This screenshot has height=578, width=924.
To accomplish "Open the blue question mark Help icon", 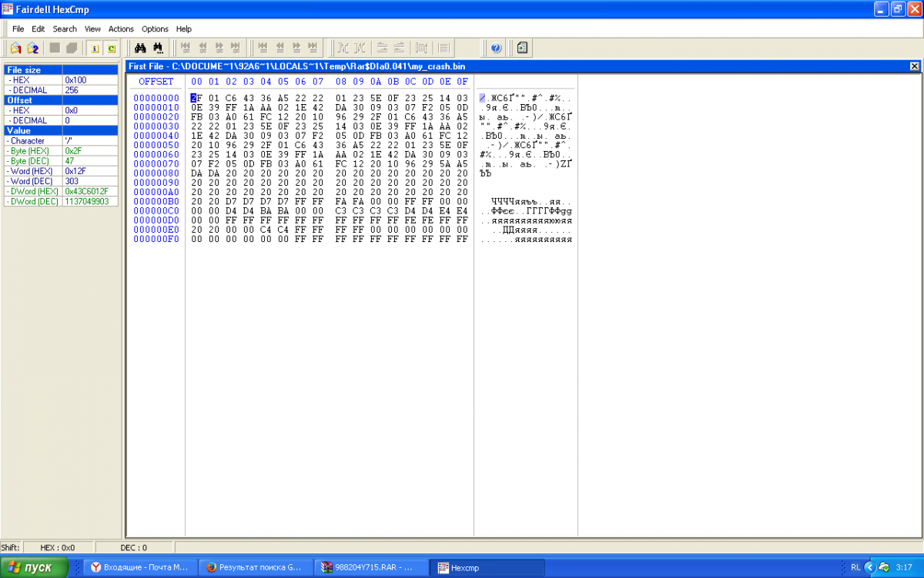I will click(496, 48).
